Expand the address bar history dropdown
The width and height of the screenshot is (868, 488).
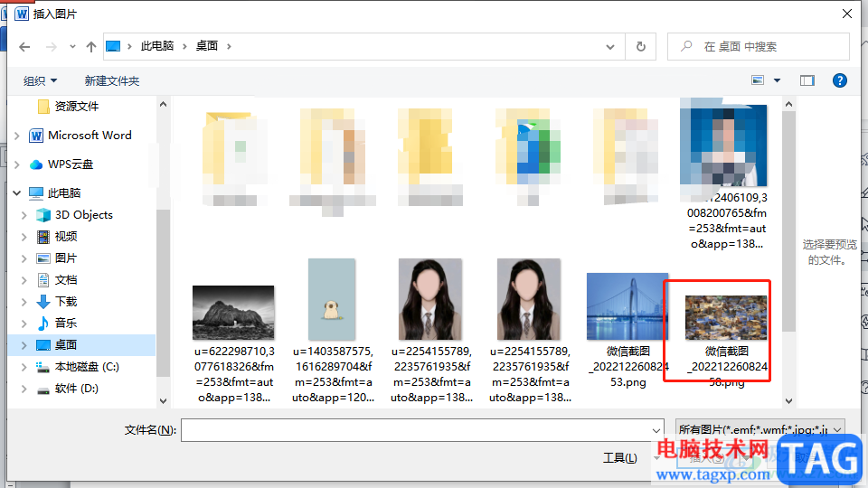click(x=610, y=47)
